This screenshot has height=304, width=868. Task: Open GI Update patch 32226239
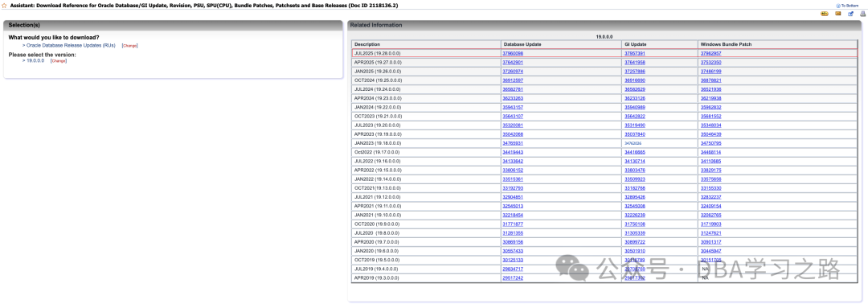point(634,214)
